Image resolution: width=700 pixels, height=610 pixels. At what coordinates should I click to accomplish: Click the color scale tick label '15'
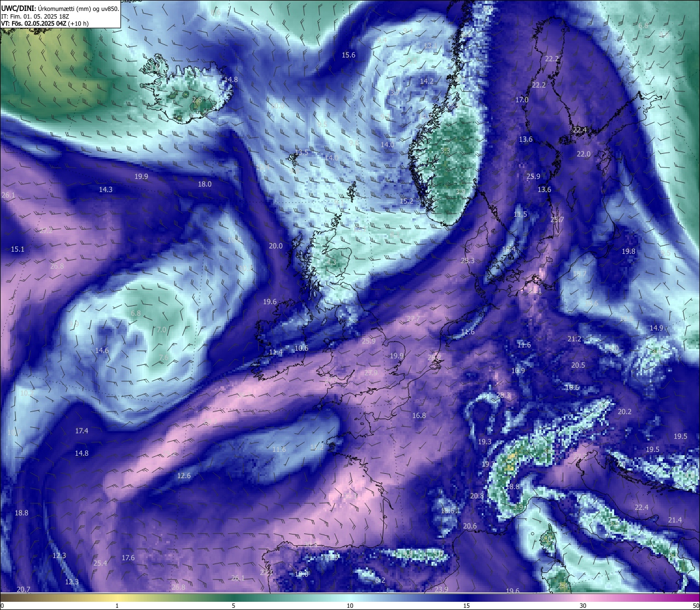click(466, 606)
